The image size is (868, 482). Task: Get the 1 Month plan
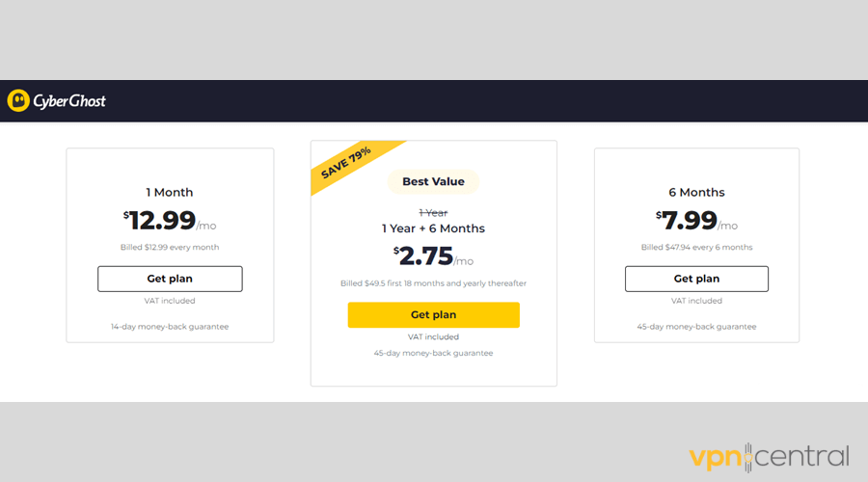(170, 279)
